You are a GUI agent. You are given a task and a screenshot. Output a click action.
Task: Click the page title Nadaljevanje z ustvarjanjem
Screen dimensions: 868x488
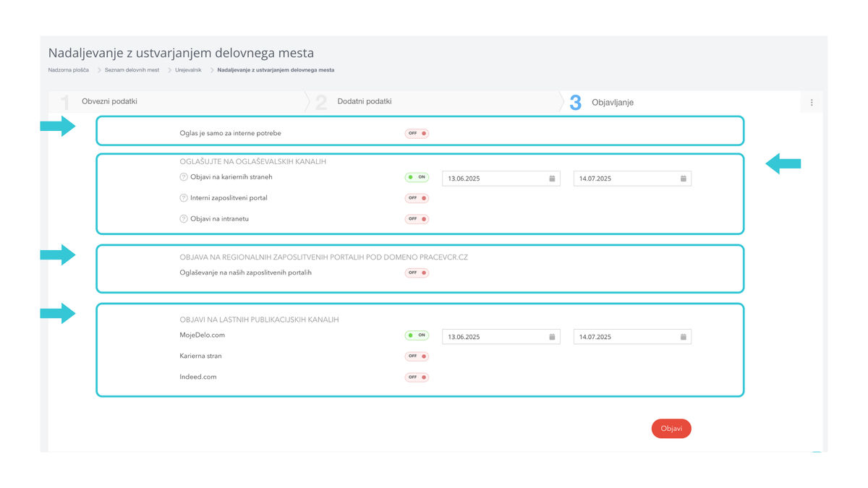pos(181,53)
